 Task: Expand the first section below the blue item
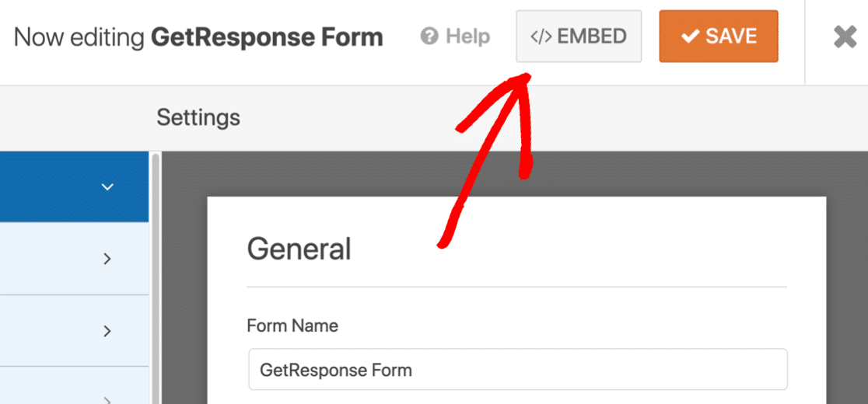(x=108, y=259)
